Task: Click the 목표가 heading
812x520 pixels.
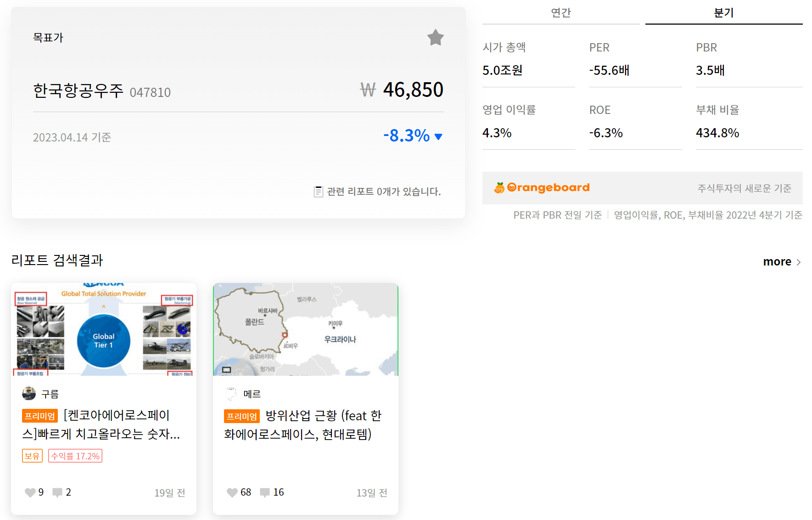Action: click(48, 38)
